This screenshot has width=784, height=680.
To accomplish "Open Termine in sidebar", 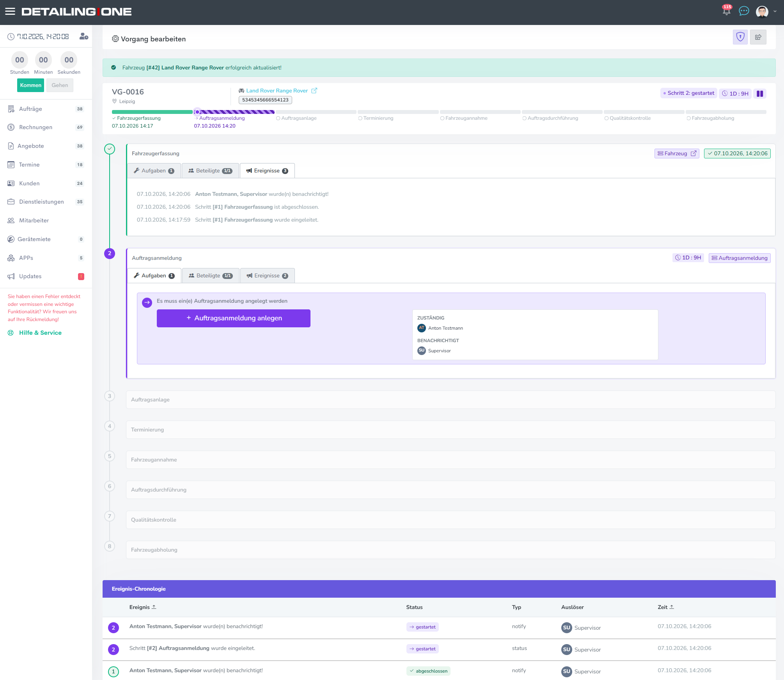I will pyautogui.click(x=46, y=165).
